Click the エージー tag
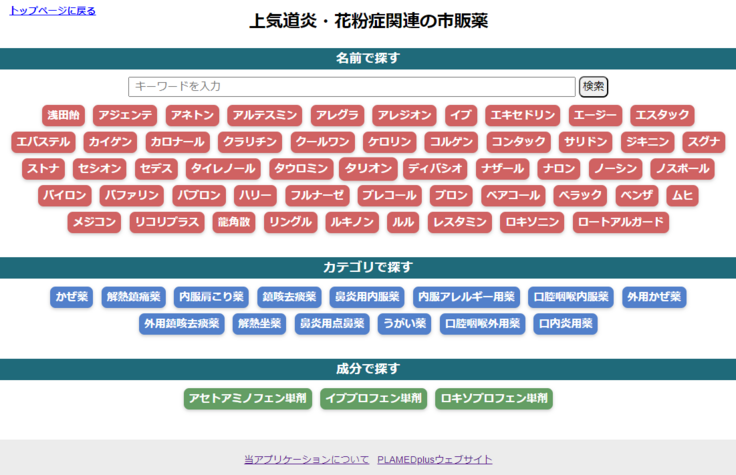The height and width of the screenshot is (475, 736). (x=595, y=115)
